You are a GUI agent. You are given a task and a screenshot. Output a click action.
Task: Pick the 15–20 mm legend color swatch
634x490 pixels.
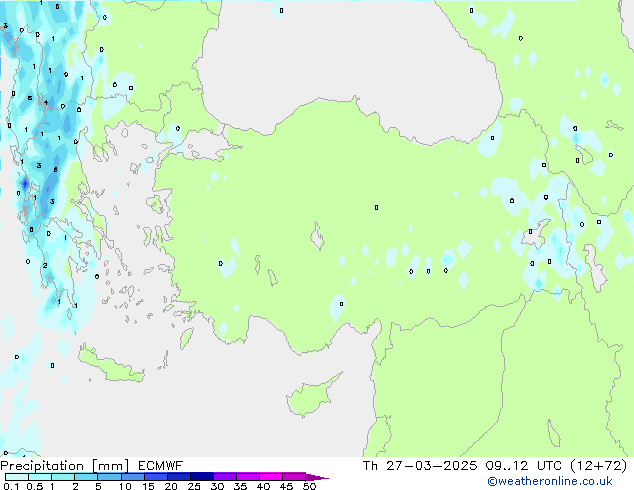[x=156, y=477]
